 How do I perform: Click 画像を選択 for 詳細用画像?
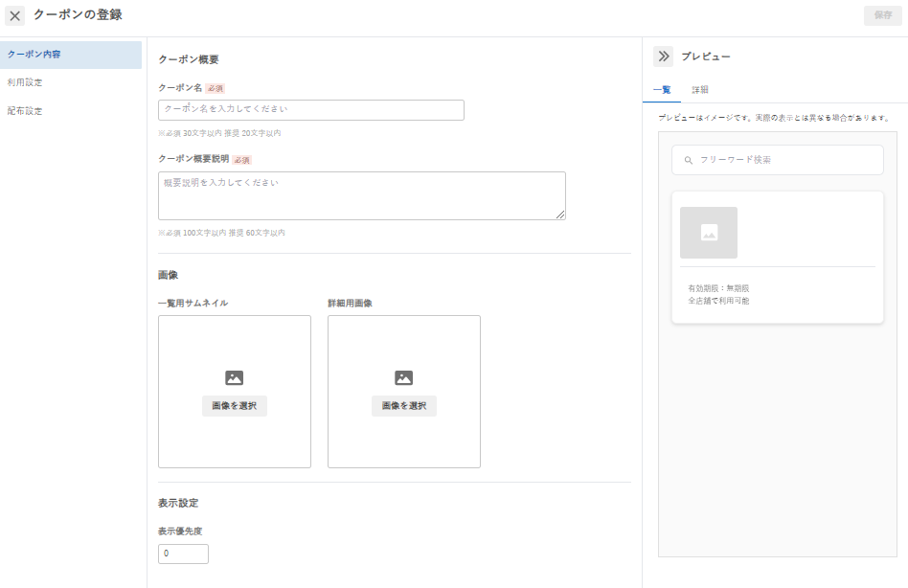[x=404, y=406]
